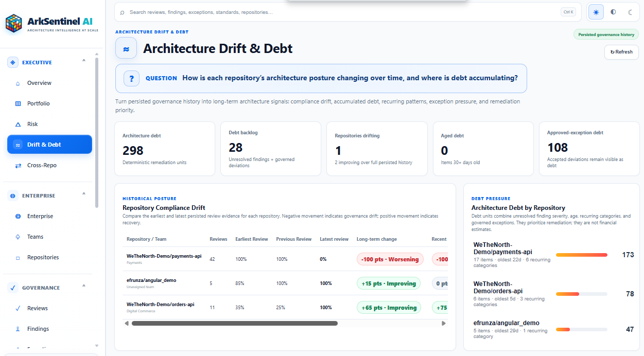Open the Repositories page
This screenshot has width=644, height=356.
(x=49, y=257)
